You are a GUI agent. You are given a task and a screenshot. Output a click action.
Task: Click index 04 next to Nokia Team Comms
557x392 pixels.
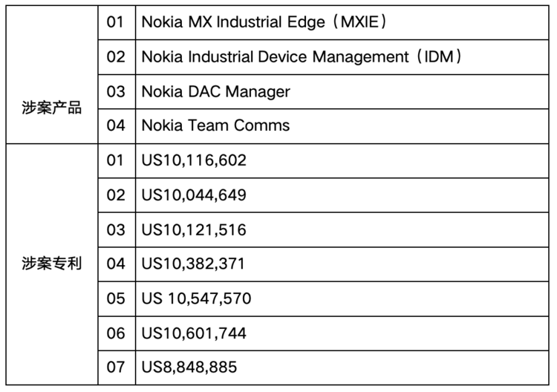pos(116,125)
